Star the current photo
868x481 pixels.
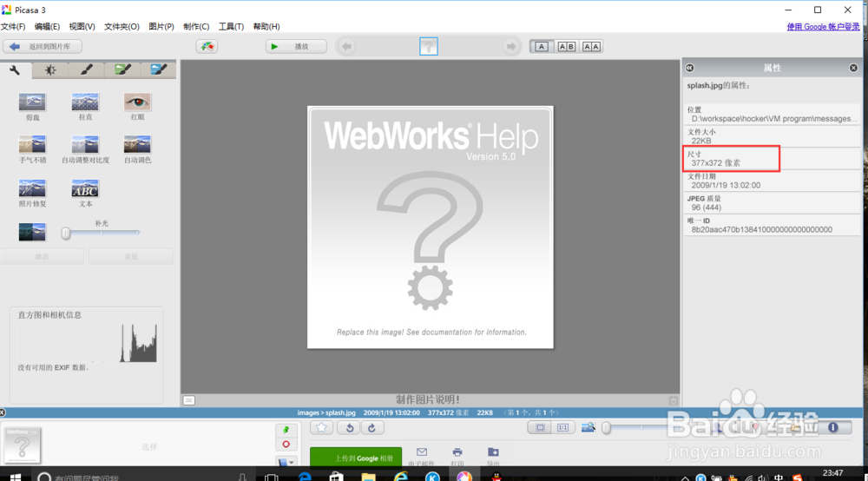pyautogui.click(x=322, y=427)
